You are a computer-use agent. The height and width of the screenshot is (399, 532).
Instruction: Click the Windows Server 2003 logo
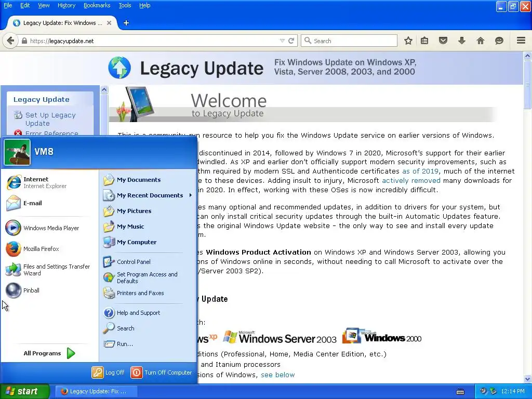tap(280, 337)
